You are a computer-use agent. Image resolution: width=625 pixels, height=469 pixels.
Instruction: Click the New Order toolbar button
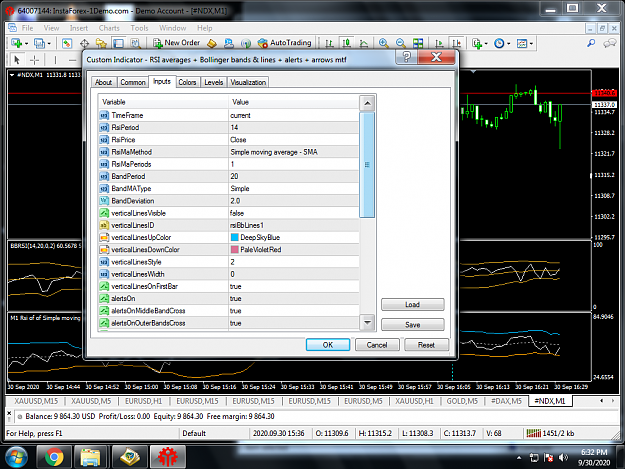[177, 43]
